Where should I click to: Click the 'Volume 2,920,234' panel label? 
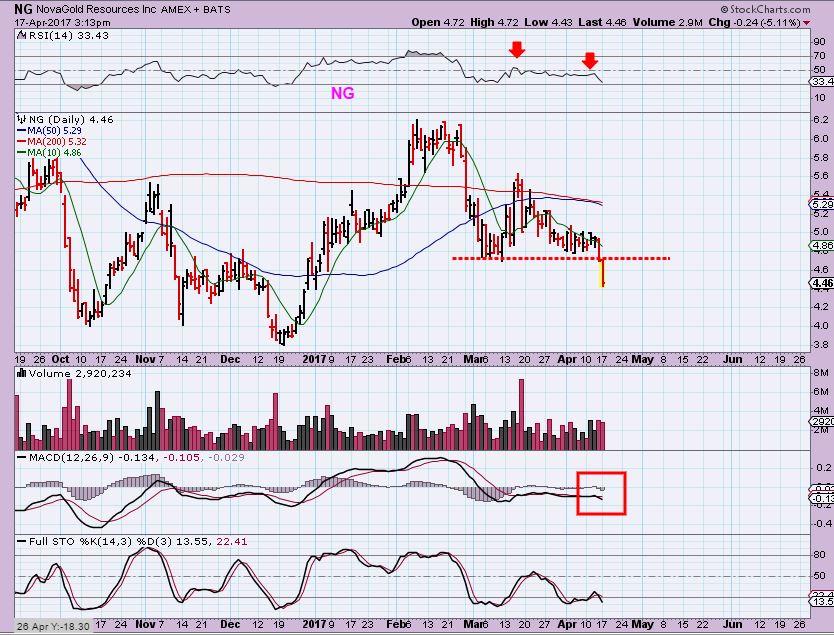click(x=80, y=373)
